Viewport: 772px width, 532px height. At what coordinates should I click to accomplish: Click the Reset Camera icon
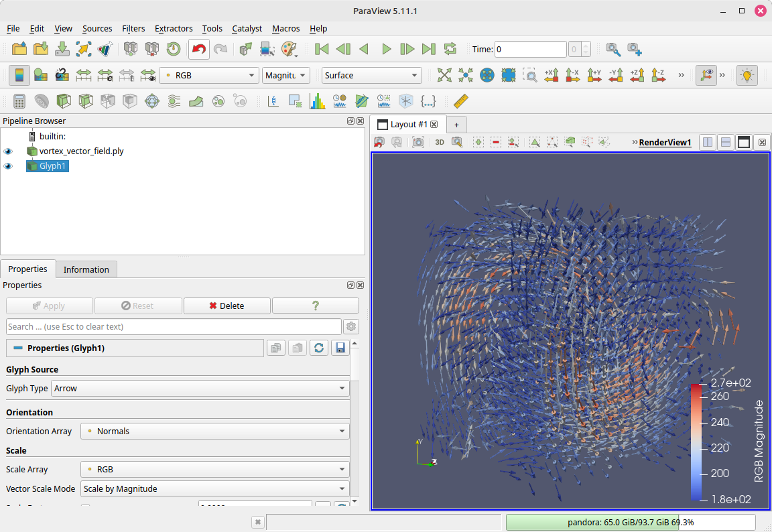coord(444,76)
